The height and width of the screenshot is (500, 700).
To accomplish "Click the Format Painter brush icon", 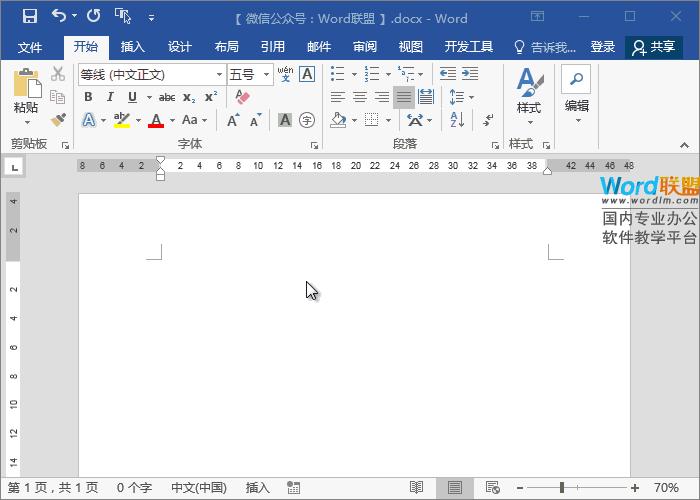I will [x=58, y=120].
